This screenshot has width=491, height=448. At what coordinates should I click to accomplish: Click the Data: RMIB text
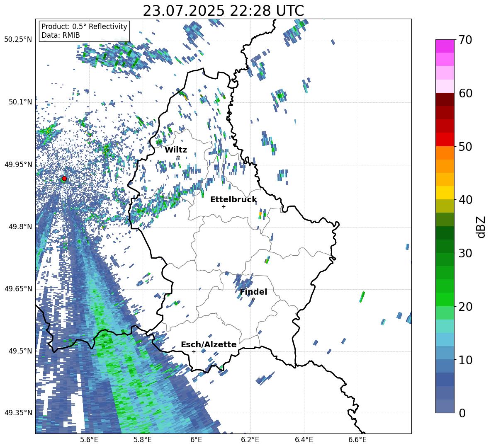[x=61, y=35]
